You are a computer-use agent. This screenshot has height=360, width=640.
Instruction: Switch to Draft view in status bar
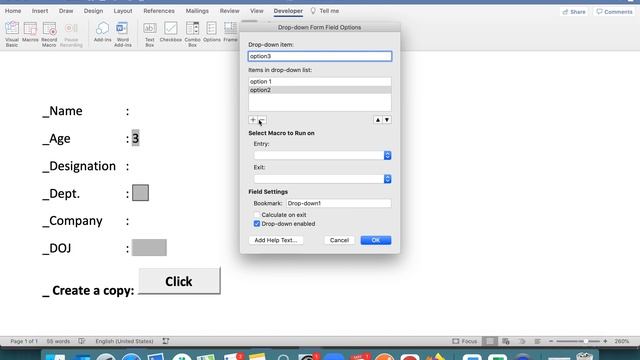point(538,341)
